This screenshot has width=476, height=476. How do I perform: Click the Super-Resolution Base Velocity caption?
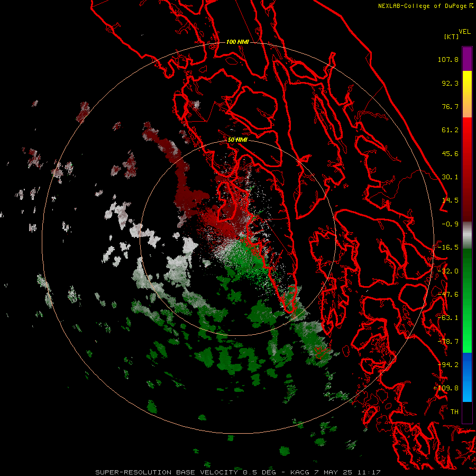pos(237,472)
